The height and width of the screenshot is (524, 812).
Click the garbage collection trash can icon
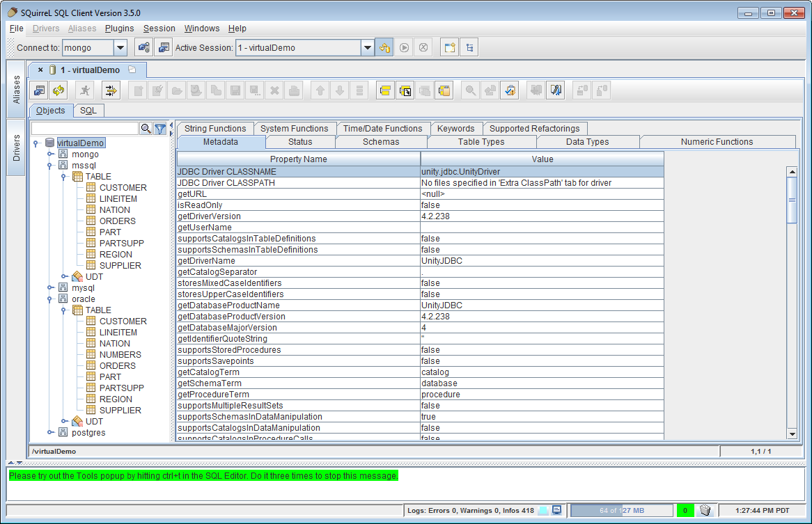705,510
